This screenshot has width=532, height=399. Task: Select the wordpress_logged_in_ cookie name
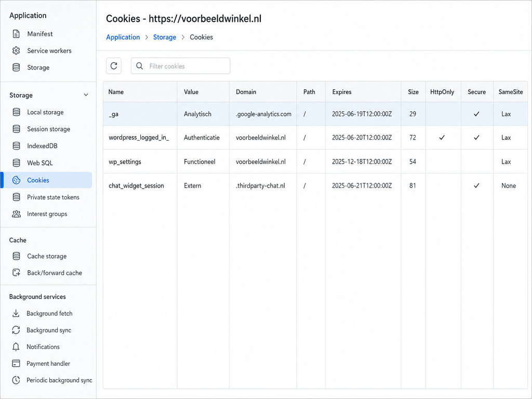(139, 137)
